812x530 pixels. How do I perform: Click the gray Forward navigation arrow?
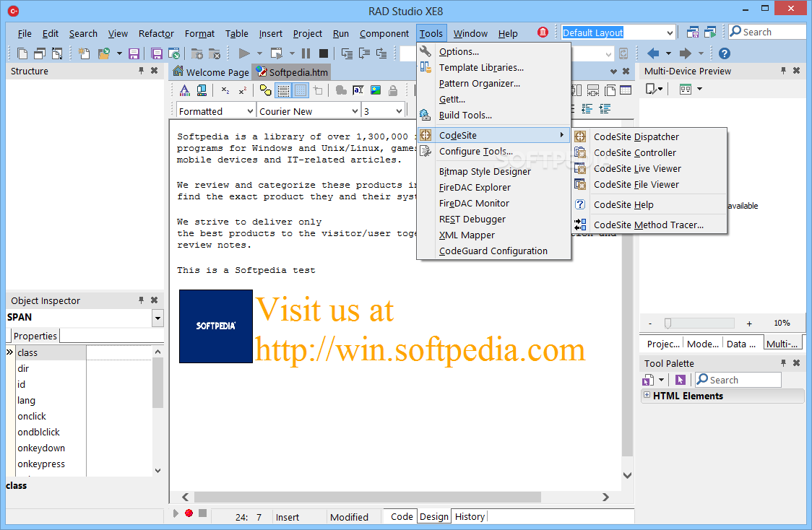click(x=685, y=53)
